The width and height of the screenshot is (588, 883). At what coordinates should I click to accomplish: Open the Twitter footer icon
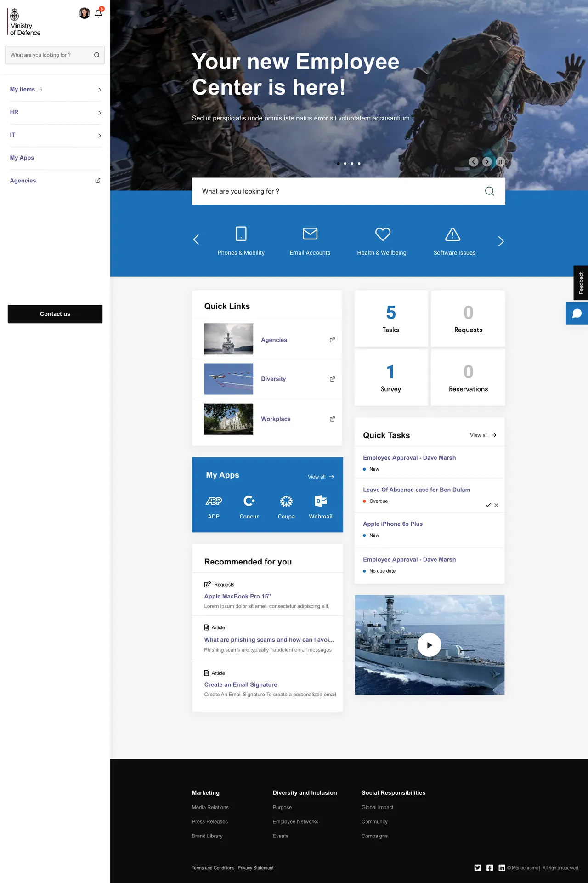coord(478,868)
